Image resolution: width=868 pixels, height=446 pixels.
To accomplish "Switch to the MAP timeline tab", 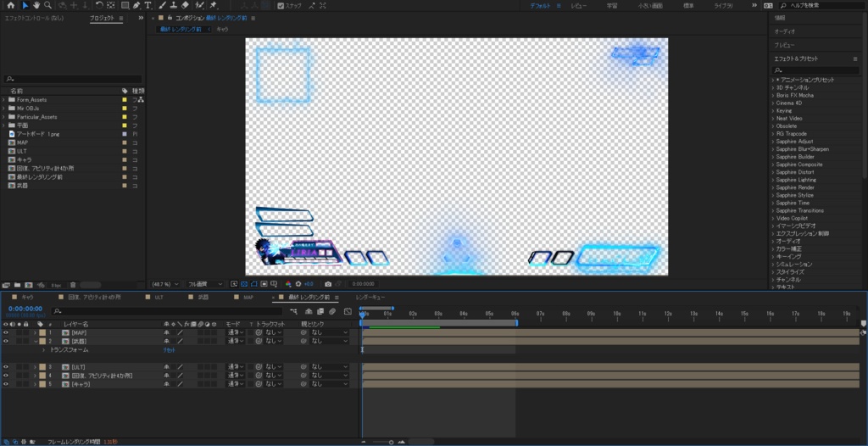I will tap(248, 297).
